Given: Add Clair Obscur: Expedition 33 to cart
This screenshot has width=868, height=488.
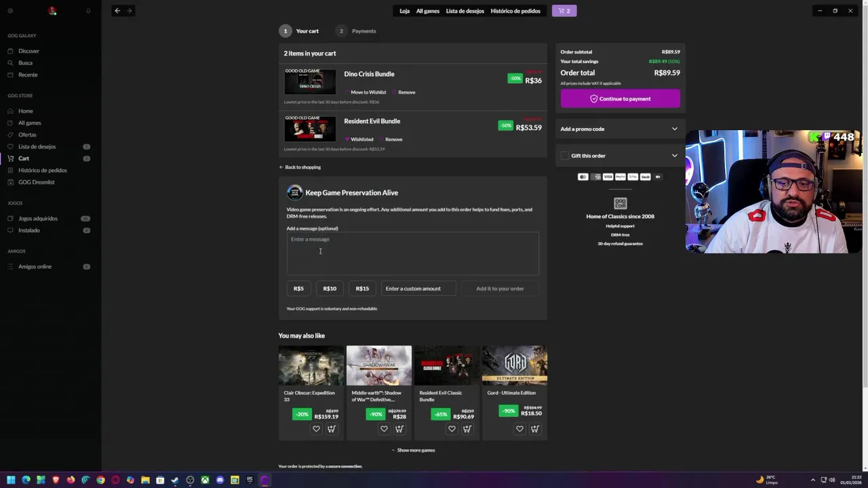Looking at the screenshot, I should pyautogui.click(x=332, y=429).
